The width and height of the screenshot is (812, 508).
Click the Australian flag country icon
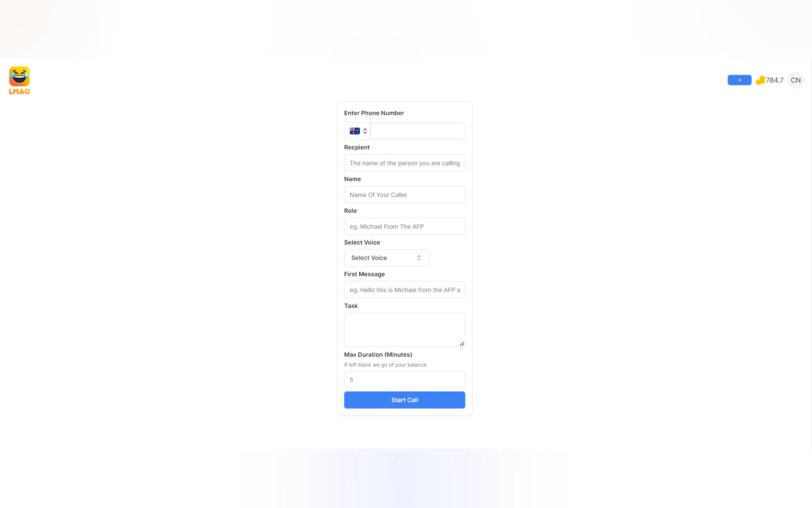point(355,131)
